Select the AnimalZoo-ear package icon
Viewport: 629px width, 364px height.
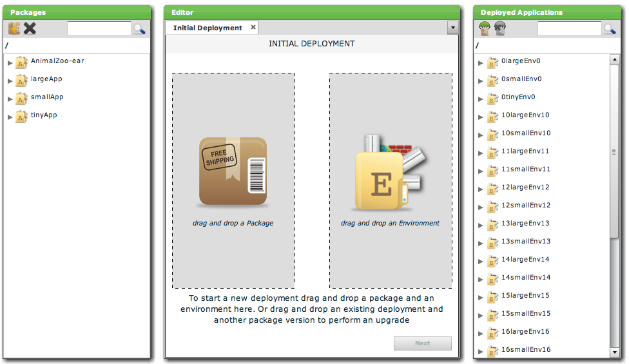(21, 62)
